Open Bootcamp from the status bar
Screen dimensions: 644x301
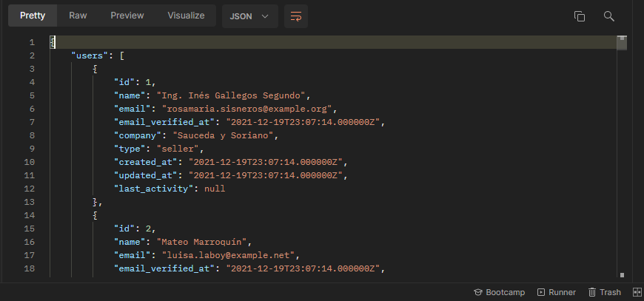point(500,292)
